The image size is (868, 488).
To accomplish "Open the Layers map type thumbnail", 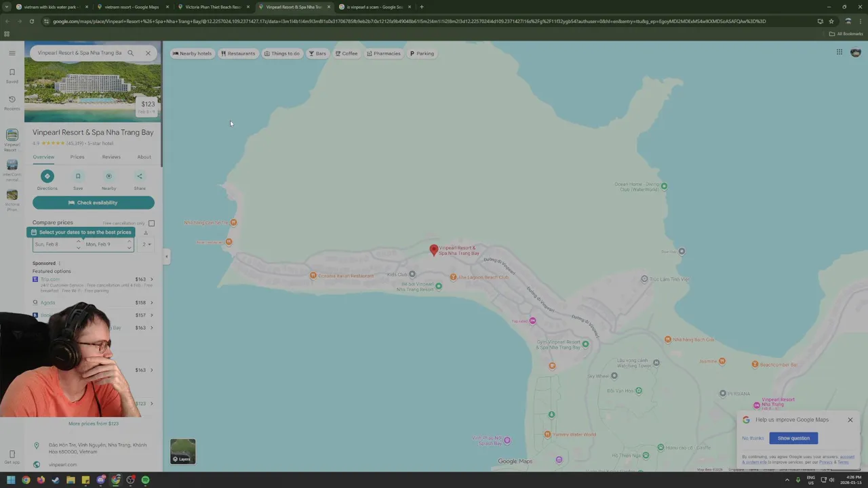I will tap(182, 451).
